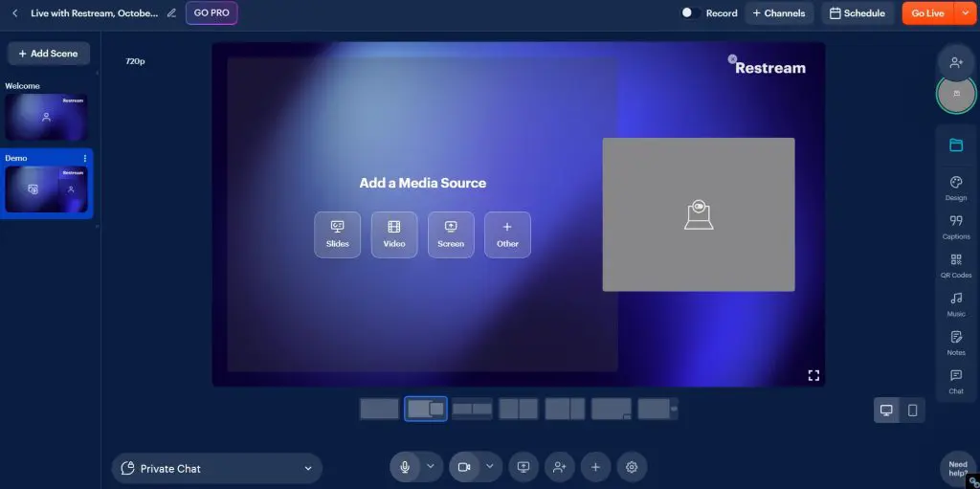Remove the Restream logo via x icon
The image size is (980, 489).
click(732, 58)
